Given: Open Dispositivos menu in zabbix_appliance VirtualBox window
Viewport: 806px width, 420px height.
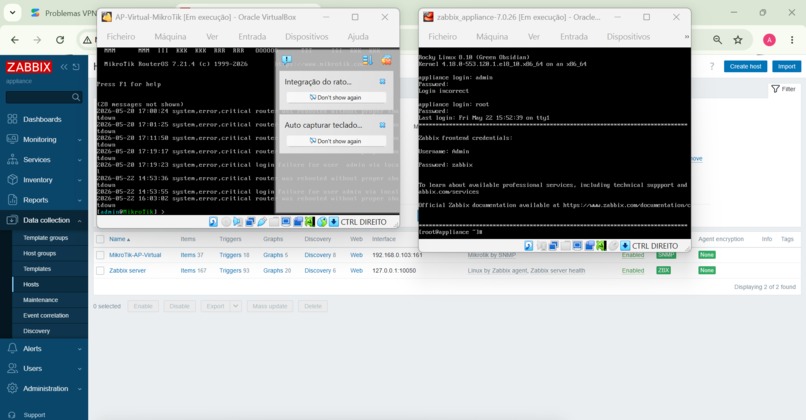Looking at the screenshot, I should (x=628, y=36).
